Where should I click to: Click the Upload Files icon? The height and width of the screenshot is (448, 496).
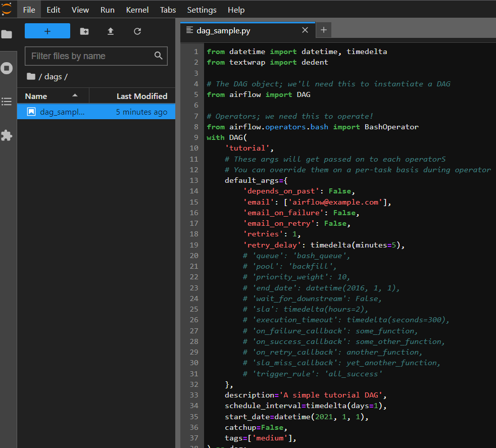tap(111, 31)
